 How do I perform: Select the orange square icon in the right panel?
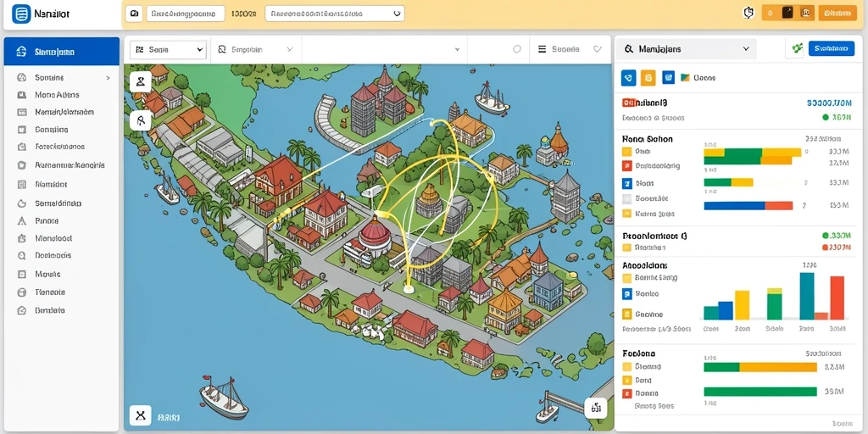648,78
